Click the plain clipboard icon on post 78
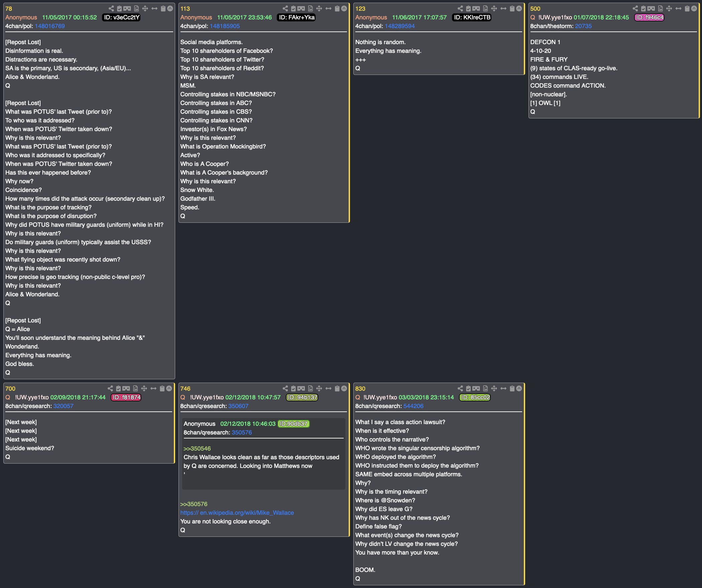Image resolution: width=702 pixels, height=588 pixels. point(163,8)
